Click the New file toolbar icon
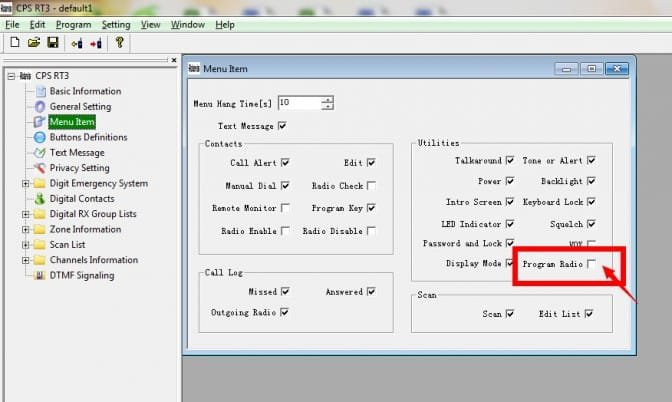Viewport: 672px width, 402px height. [x=15, y=42]
